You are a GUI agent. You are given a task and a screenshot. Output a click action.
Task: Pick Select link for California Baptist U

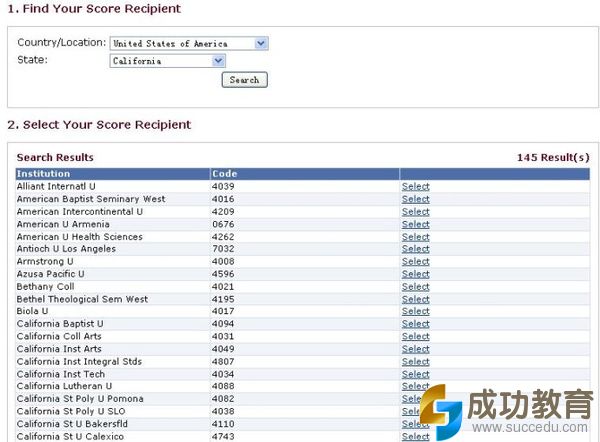415,324
